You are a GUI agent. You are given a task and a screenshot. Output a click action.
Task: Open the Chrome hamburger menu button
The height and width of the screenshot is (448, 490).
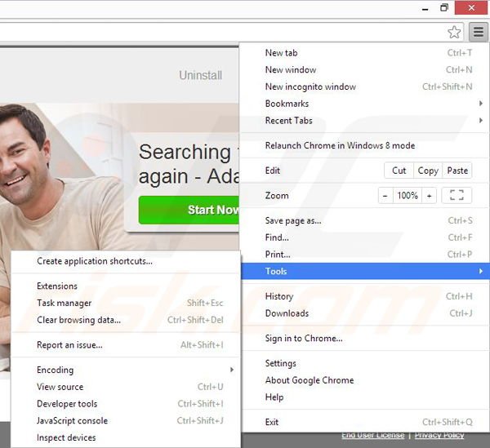478,32
